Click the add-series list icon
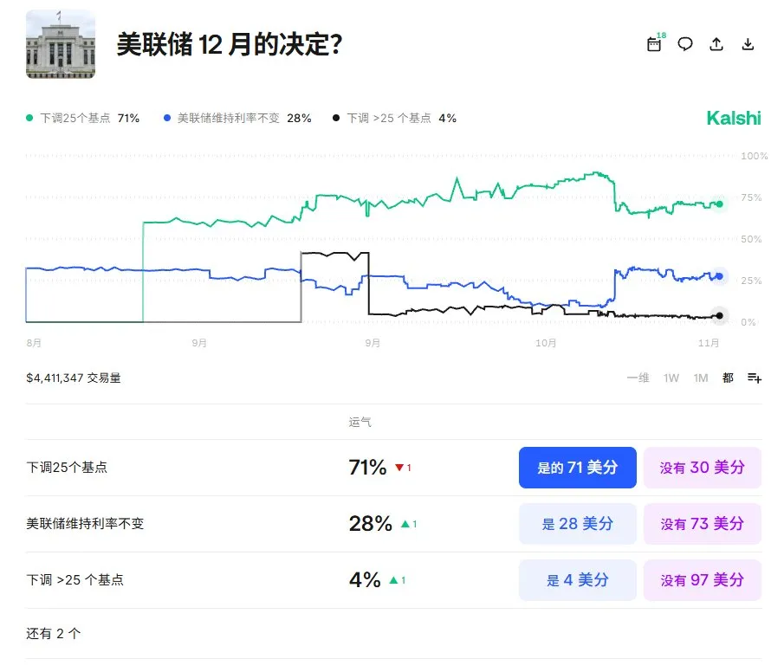 (754, 378)
